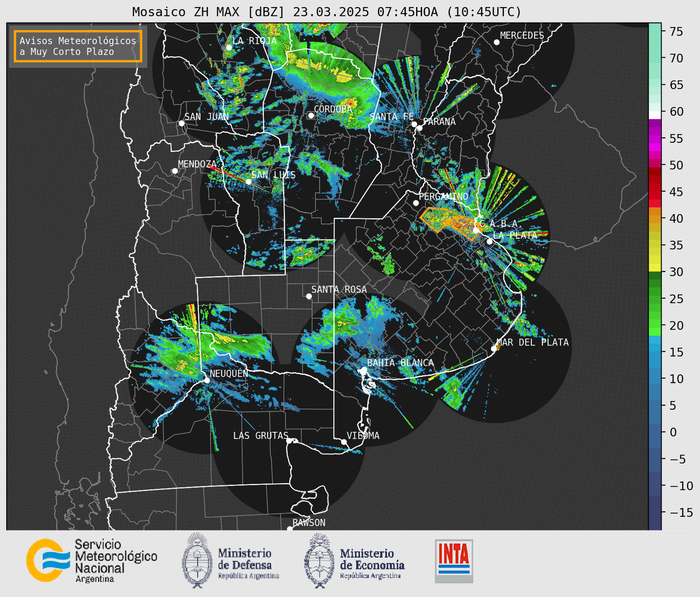
Task: Click the CÓRDOBA city marker dot
Action: click(x=311, y=115)
